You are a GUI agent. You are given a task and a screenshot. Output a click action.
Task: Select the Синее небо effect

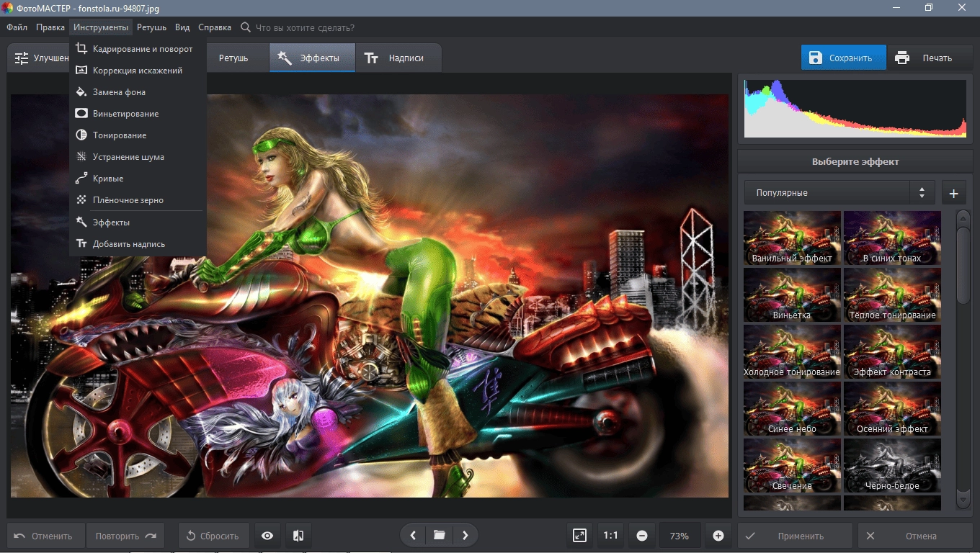coord(792,408)
